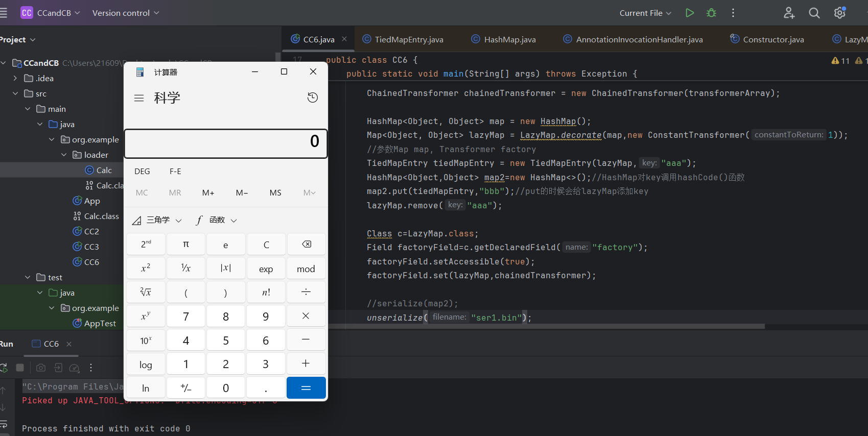868x436 pixels.
Task: Close the CC6.java editor tab
Action: [x=344, y=39]
